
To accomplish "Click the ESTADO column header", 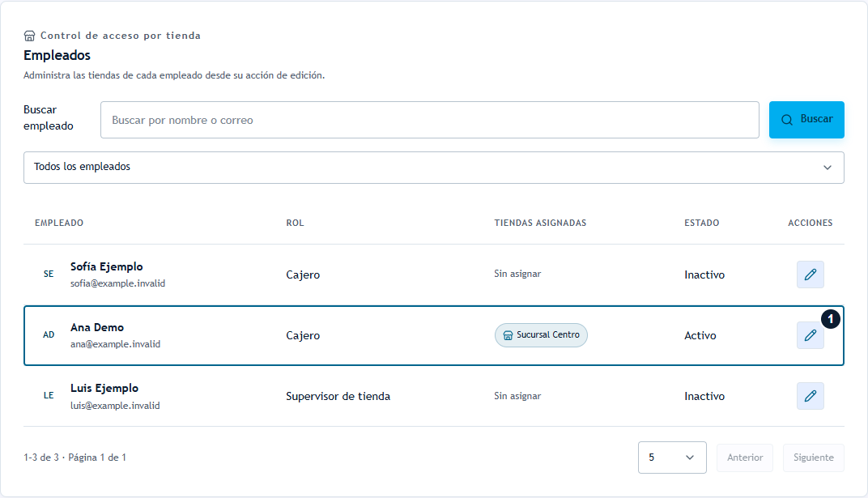I will pyautogui.click(x=702, y=223).
